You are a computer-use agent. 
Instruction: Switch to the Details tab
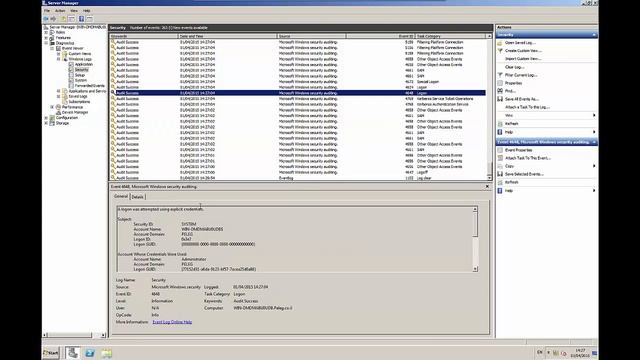click(138, 197)
